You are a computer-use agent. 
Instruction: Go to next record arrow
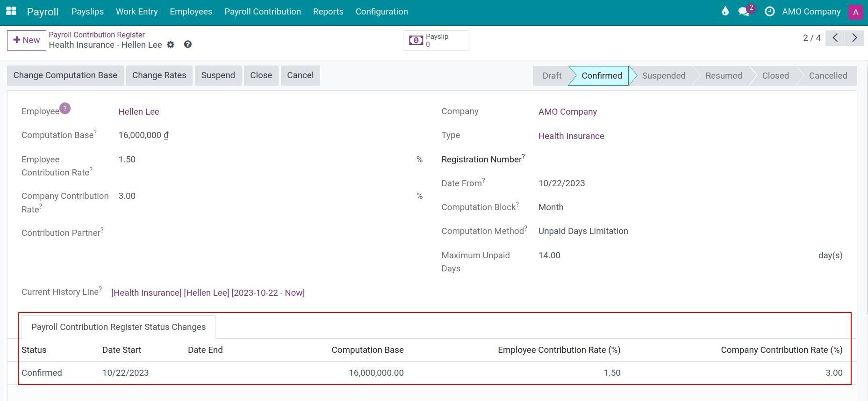coord(854,38)
